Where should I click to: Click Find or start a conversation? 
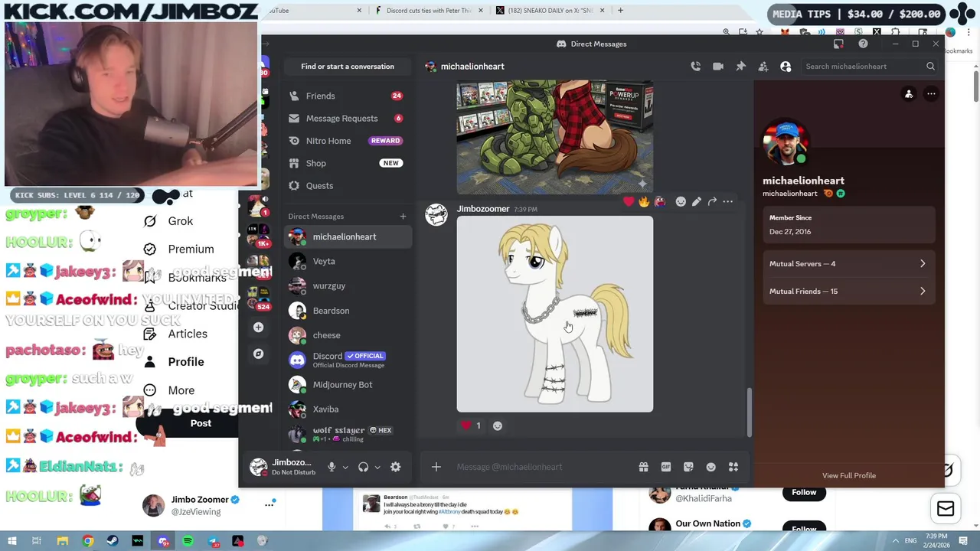click(x=348, y=67)
